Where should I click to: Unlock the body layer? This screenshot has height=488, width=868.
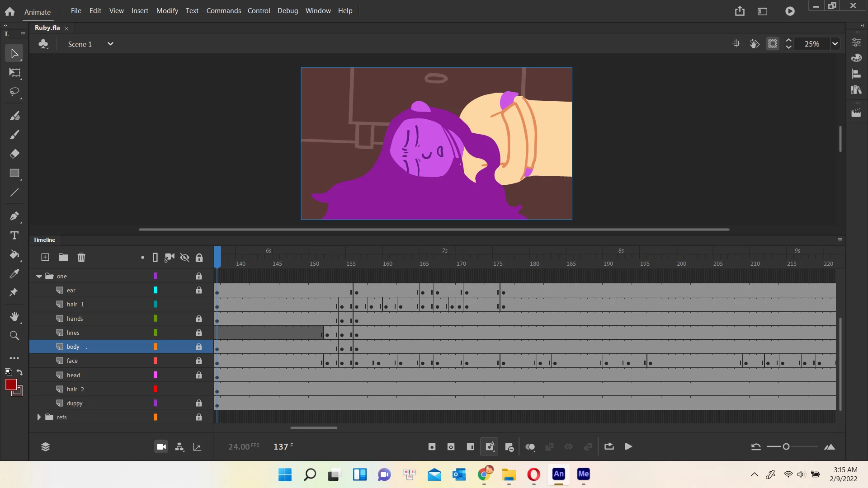click(x=198, y=347)
